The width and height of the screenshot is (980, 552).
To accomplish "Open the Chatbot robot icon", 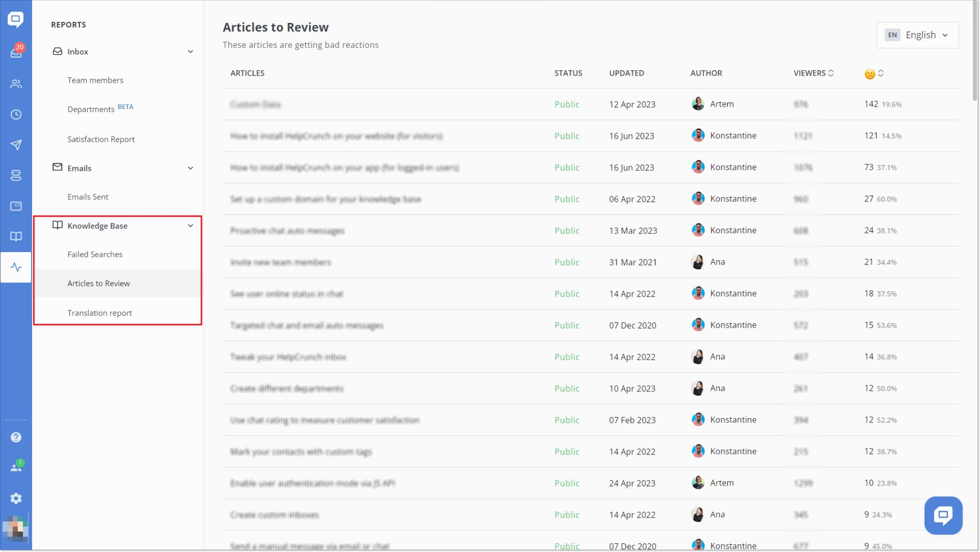I will (16, 175).
